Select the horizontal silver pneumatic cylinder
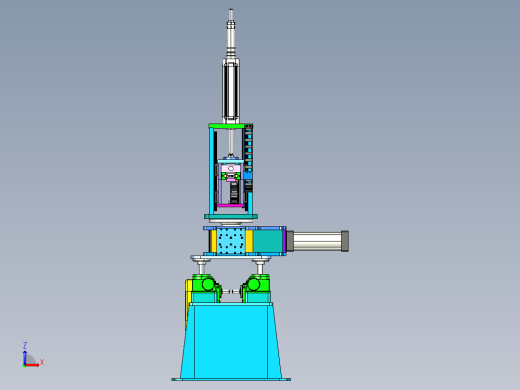Viewport: 520px width, 390px height. click(x=317, y=241)
